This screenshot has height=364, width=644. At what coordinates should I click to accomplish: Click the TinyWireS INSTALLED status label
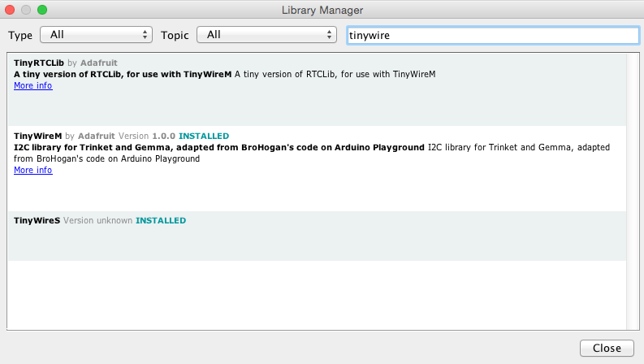point(161,221)
